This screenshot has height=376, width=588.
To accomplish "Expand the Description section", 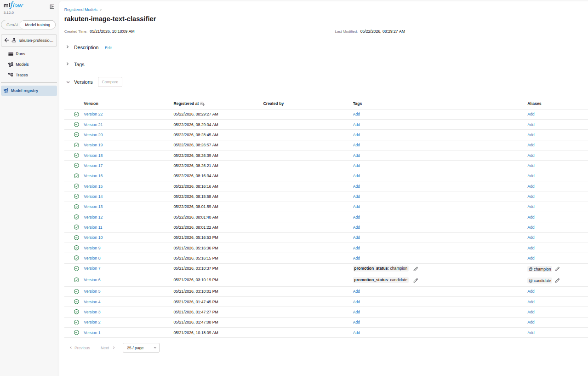I will point(68,47).
